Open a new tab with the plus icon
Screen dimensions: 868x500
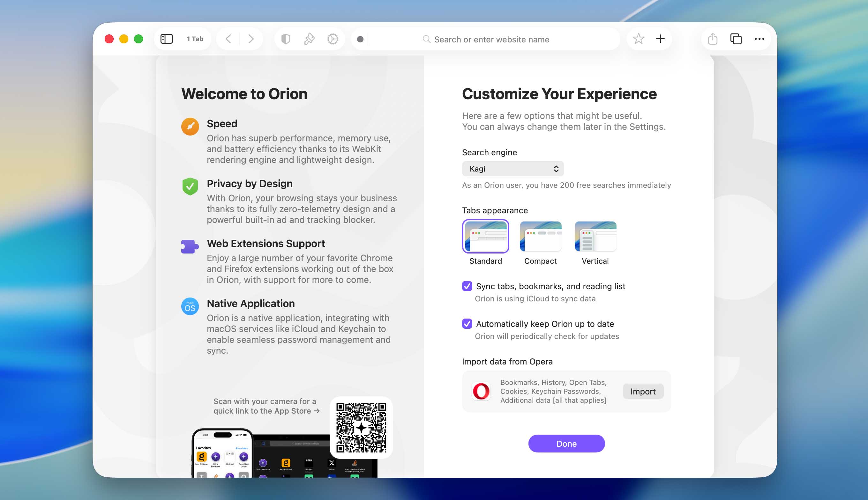(x=661, y=39)
